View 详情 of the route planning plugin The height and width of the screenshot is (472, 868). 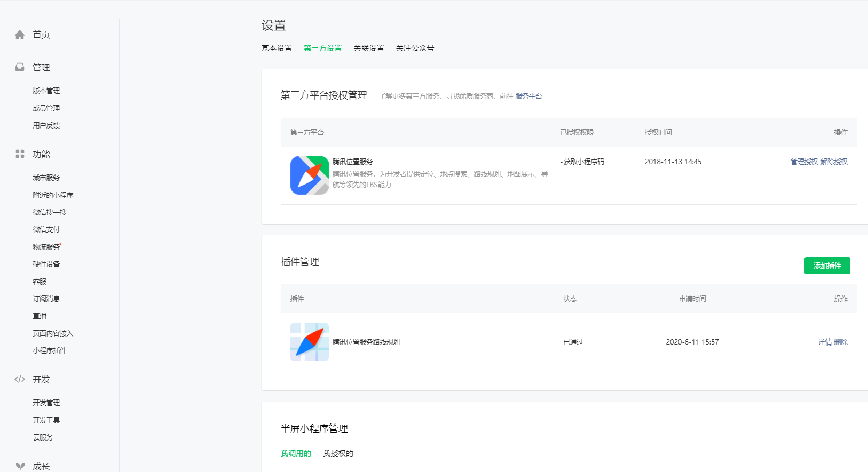coord(825,342)
